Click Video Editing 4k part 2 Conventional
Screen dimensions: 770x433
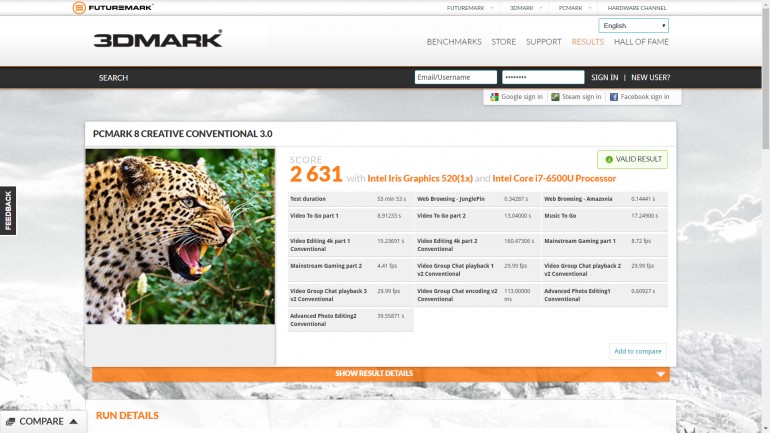click(477, 245)
